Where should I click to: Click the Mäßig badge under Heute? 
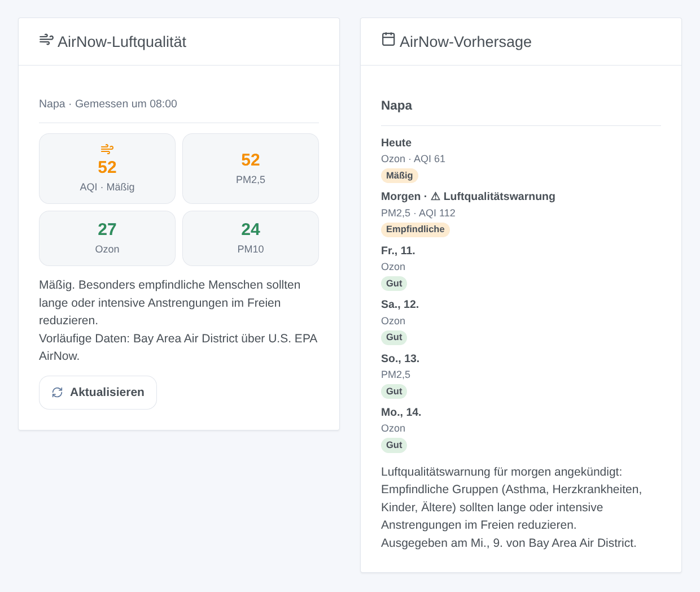[x=400, y=176]
